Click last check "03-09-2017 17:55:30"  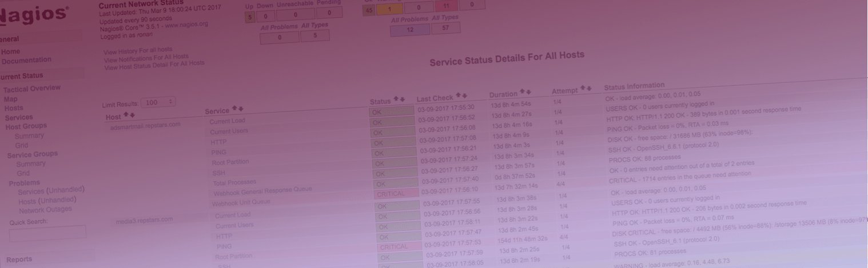[446, 107]
